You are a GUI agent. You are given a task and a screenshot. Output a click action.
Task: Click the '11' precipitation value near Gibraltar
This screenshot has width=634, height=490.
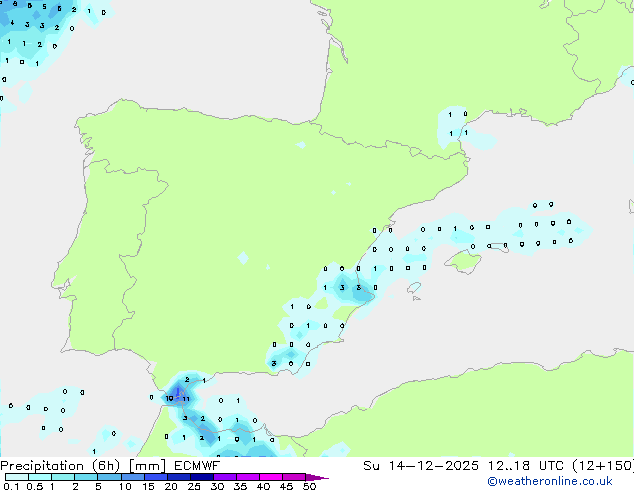[186, 399]
